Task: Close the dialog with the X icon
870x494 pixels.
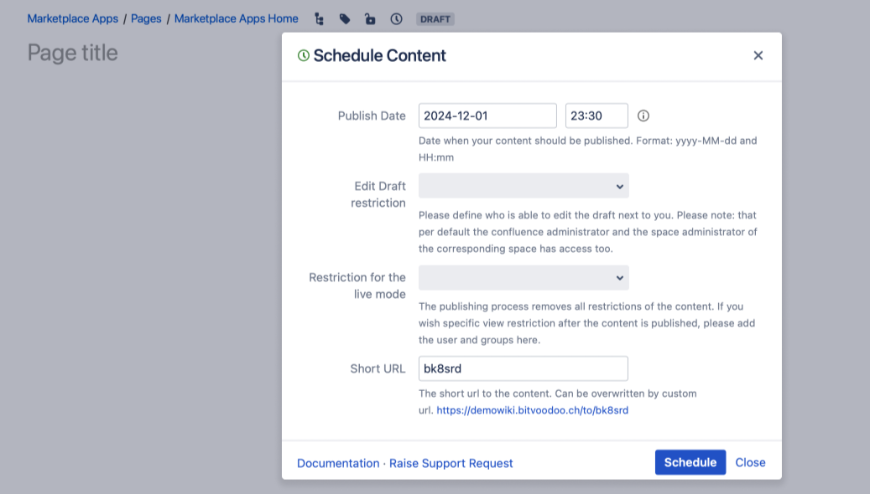Action: (x=758, y=56)
